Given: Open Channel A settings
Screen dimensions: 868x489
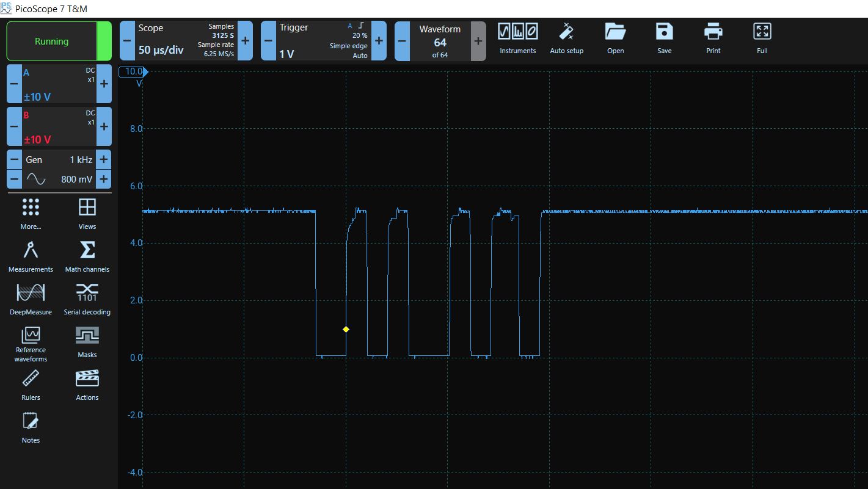Looking at the screenshot, I should click(x=59, y=84).
